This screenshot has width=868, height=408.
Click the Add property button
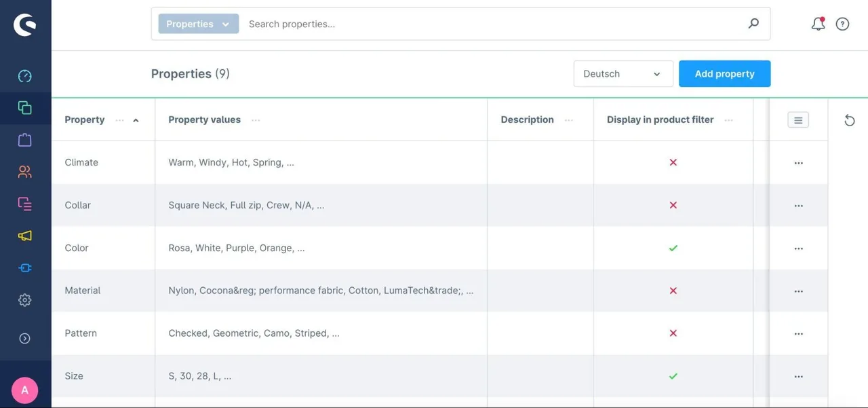click(x=724, y=74)
